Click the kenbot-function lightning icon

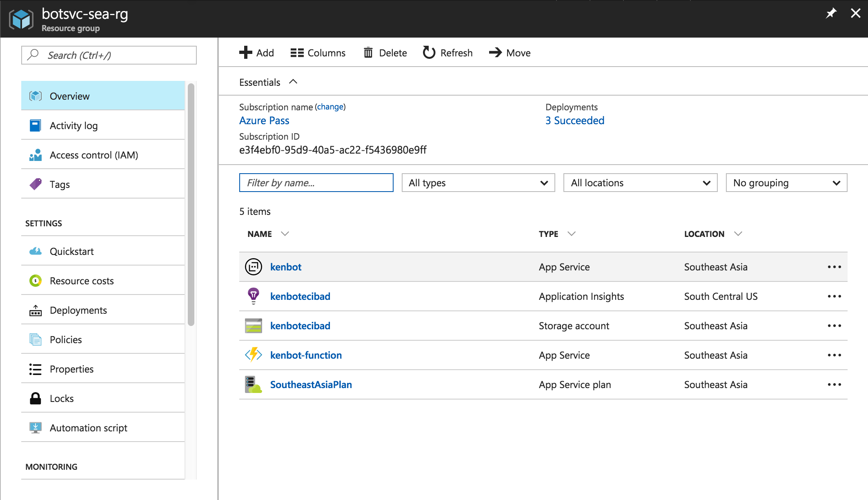point(254,355)
